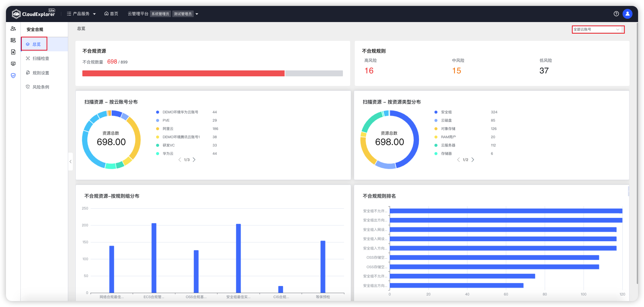
Task: Click the CIS合规 bar in chart
Action: pos(281,290)
